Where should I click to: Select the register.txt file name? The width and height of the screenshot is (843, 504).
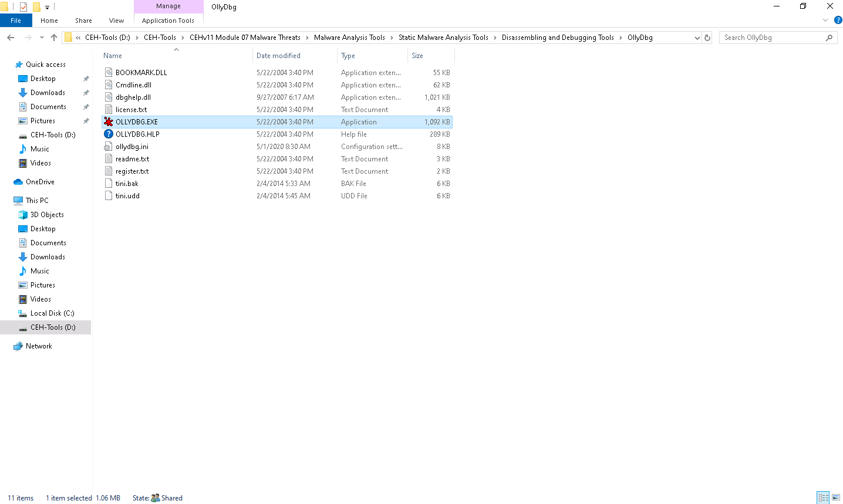132,171
